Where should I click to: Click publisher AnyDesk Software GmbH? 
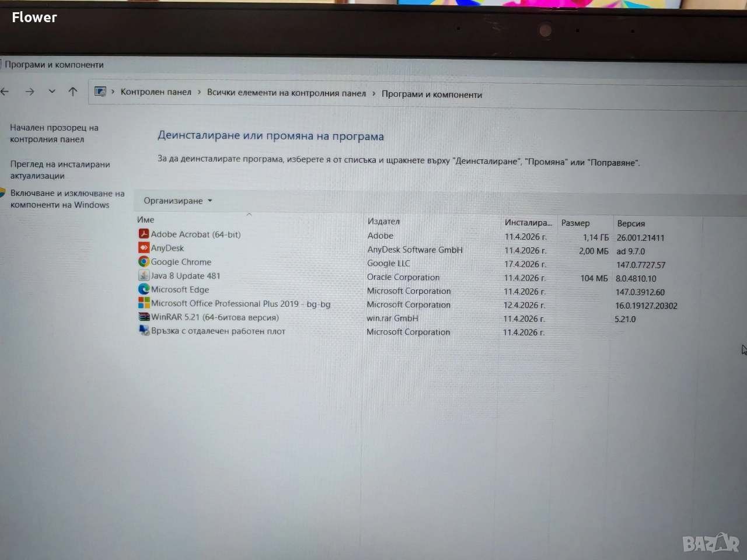pyautogui.click(x=415, y=250)
